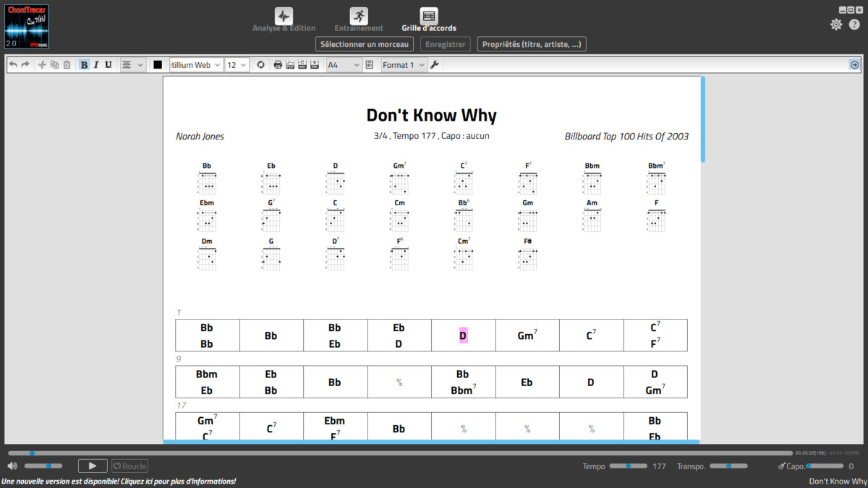This screenshot has width=868, height=488.
Task: Switch to Analyse & Edition tab
Action: click(284, 20)
